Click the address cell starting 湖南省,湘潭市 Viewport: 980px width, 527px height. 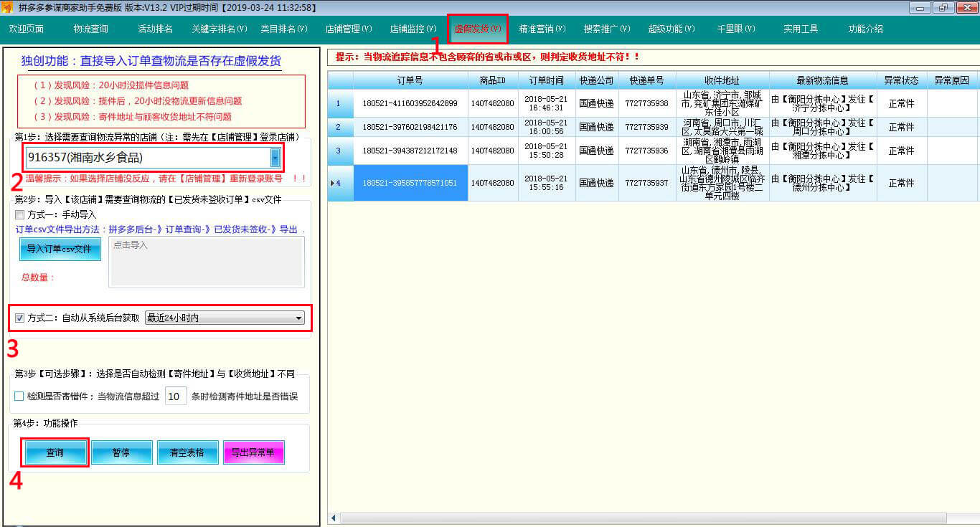pos(722,151)
